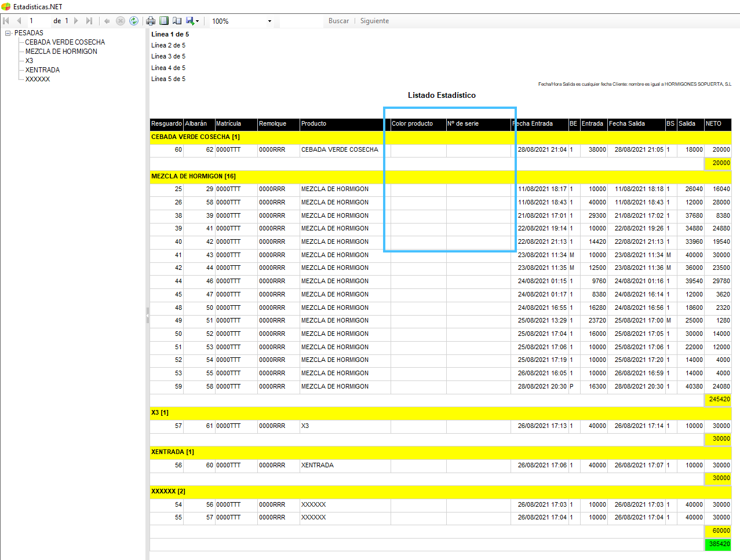Screen dimensions: 740x560
Task: Click the Buscar link
Action: click(x=338, y=21)
